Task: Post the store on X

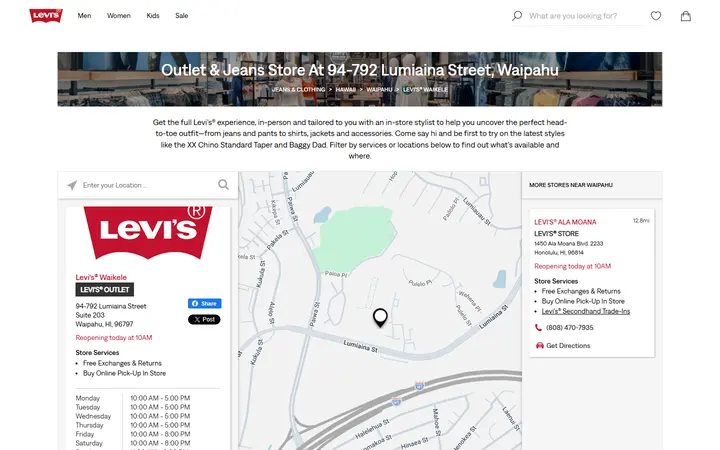Action: pyautogui.click(x=204, y=320)
